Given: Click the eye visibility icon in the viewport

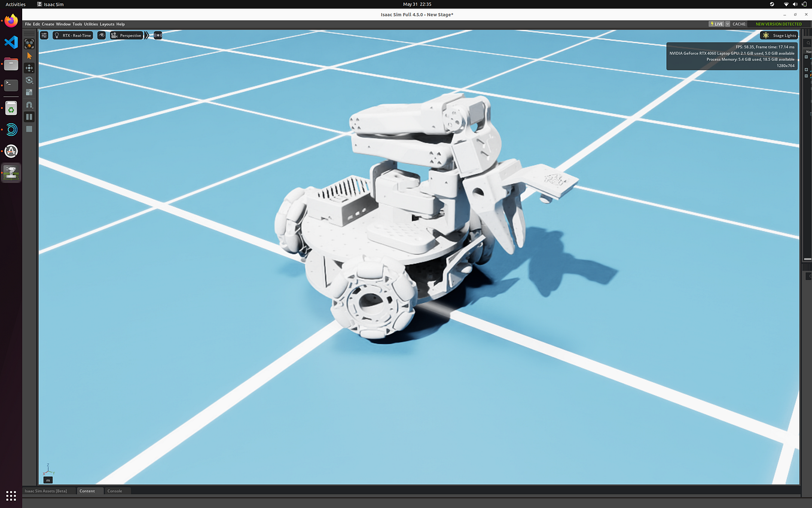Looking at the screenshot, I should (102, 35).
